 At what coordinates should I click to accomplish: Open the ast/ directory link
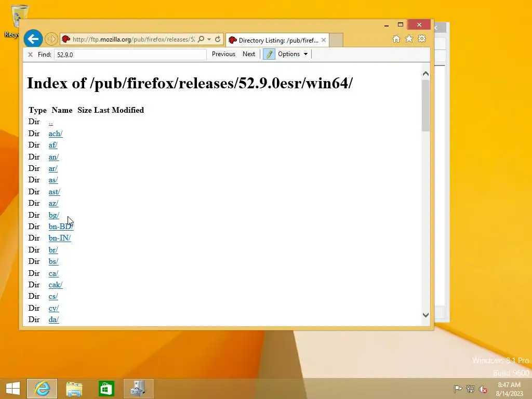[54, 192]
